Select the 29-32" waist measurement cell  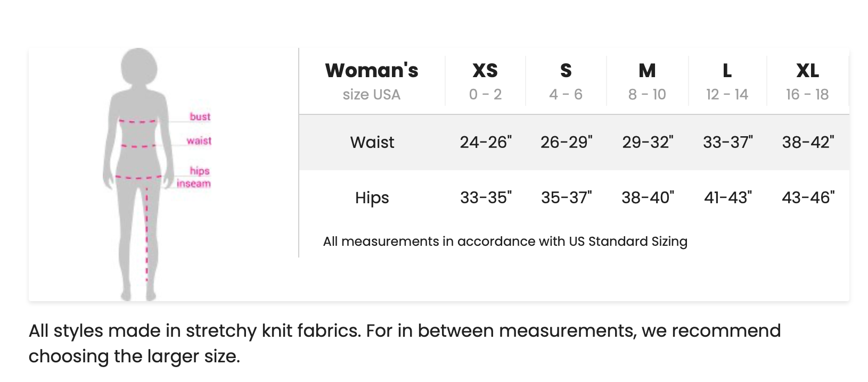click(x=648, y=142)
